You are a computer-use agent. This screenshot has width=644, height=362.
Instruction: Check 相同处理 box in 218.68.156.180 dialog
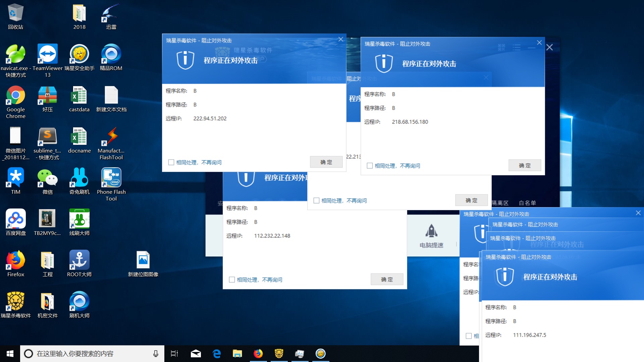pyautogui.click(x=370, y=166)
